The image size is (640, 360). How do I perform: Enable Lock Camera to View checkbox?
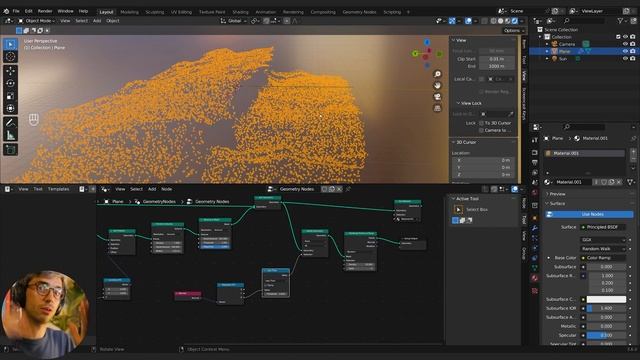tap(481, 130)
